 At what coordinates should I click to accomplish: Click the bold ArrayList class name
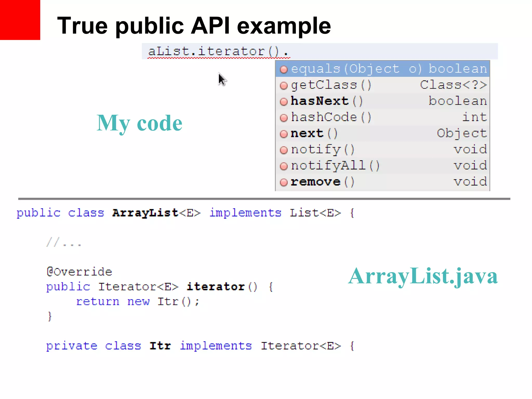coord(145,213)
